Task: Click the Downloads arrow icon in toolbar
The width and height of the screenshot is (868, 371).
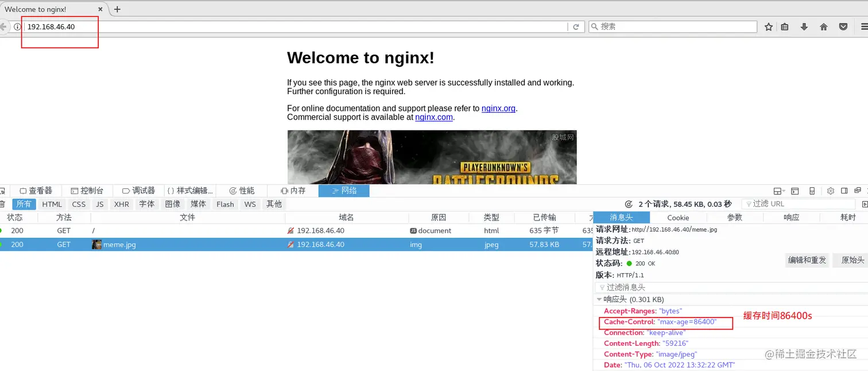Action: point(804,26)
